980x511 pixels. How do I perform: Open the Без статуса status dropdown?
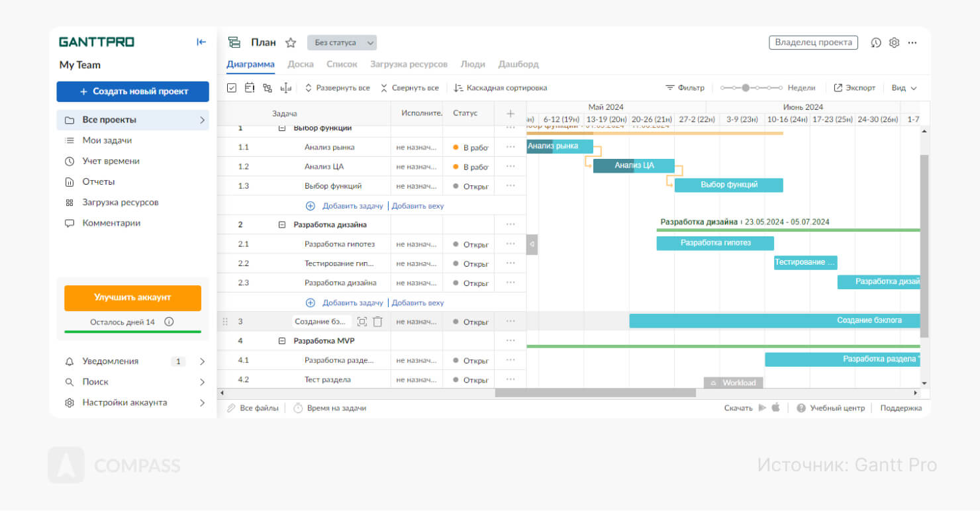tap(342, 43)
